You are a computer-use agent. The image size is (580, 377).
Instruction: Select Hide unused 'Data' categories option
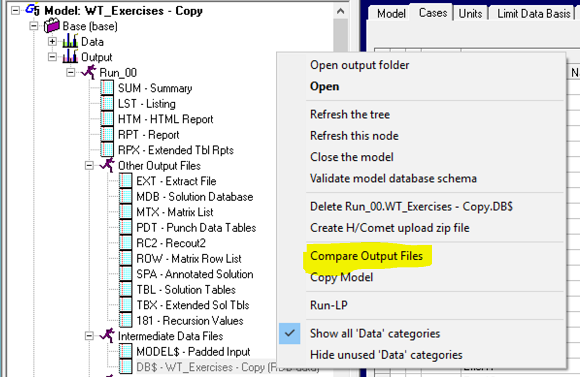click(x=386, y=355)
